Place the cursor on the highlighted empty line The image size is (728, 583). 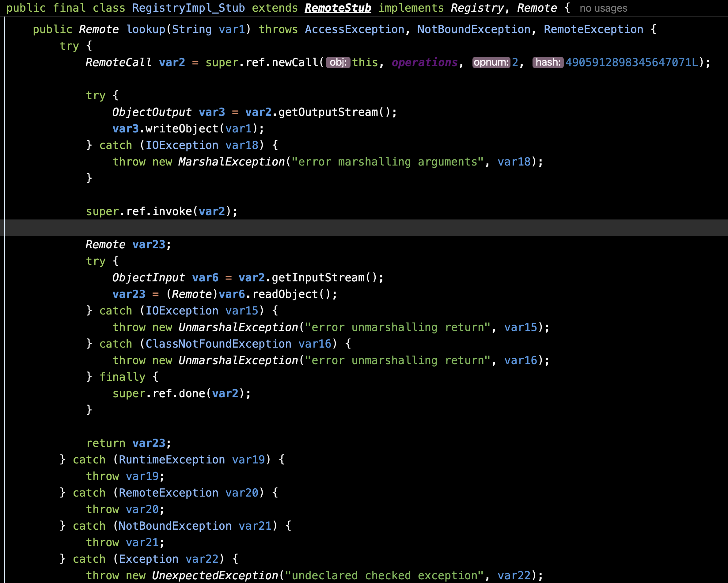pyautogui.click(x=364, y=228)
